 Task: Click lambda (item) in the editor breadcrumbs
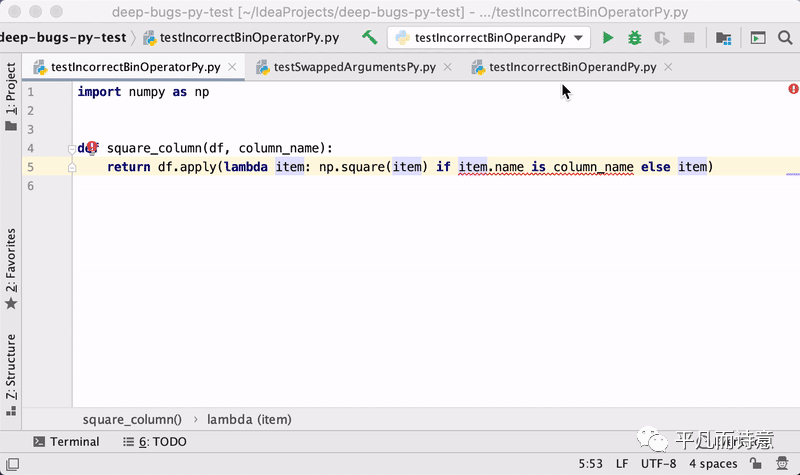coord(249,419)
